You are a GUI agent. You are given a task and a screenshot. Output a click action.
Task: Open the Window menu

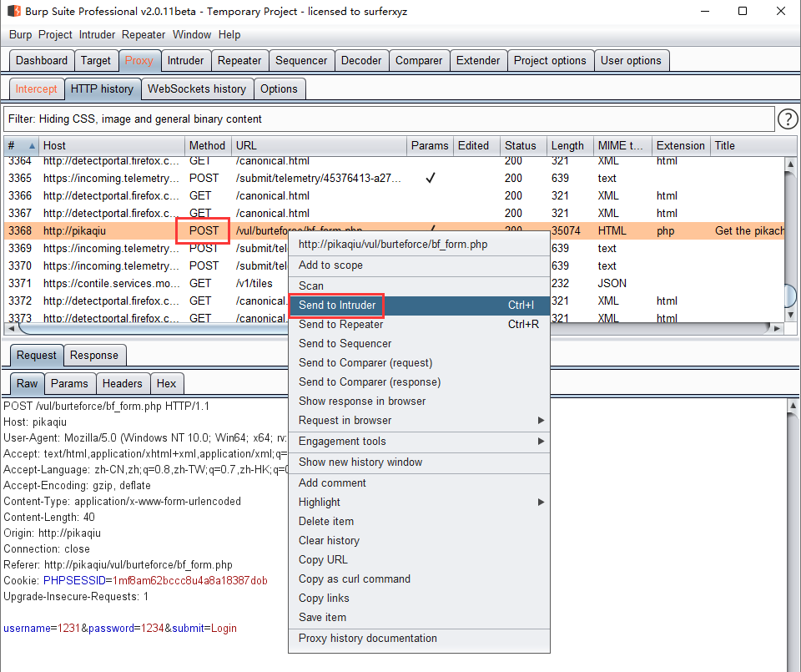tap(192, 35)
